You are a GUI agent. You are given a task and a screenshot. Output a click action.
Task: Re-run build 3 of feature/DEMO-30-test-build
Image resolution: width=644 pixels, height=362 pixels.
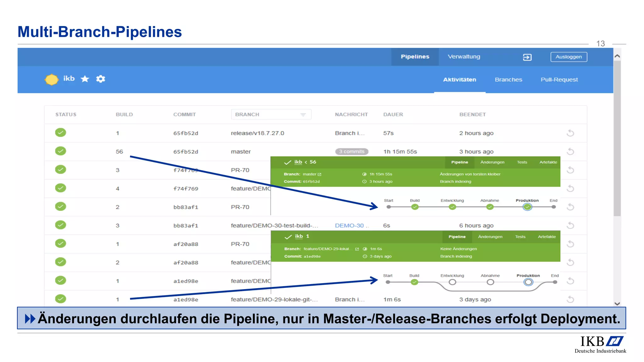click(x=570, y=226)
